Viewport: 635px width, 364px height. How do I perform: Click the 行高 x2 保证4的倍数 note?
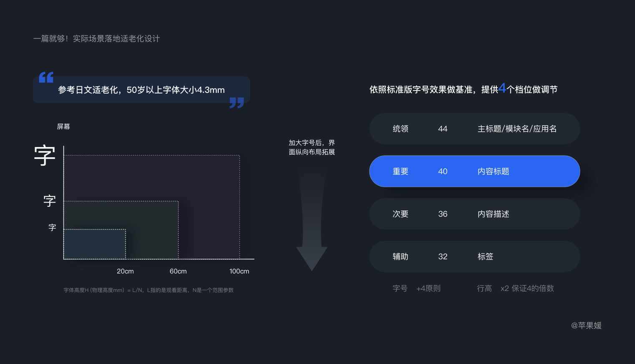(x=516, y=289)
